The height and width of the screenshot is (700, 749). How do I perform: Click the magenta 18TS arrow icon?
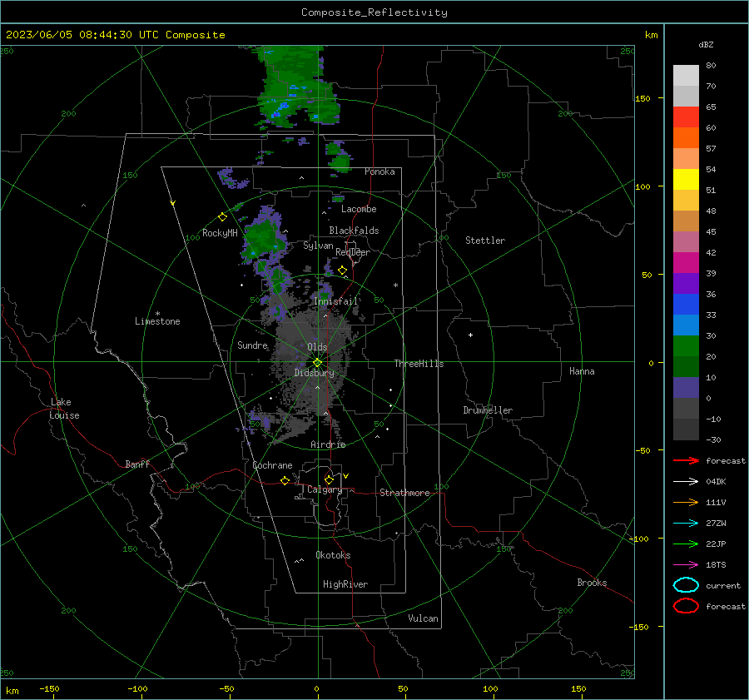click(x=686, y=565)
